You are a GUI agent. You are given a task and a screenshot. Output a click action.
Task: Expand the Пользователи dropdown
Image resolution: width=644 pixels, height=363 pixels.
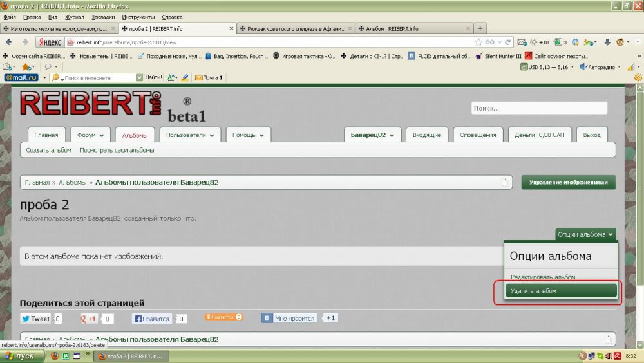[x=190, y=135]
